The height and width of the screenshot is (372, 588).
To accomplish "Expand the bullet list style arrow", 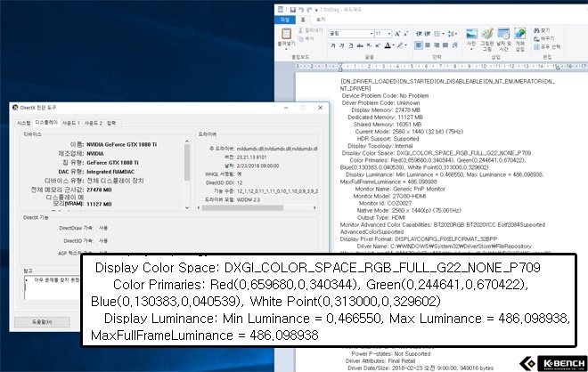I will point(443,34).
